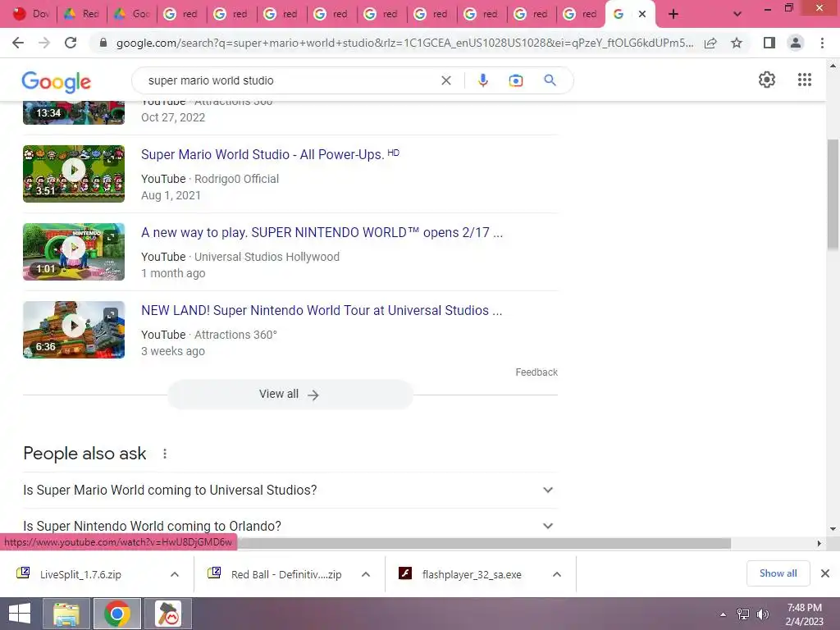Play the 3:51 Power-Ups video thumbnail
The image size is (840, 630).
point(74,174)
